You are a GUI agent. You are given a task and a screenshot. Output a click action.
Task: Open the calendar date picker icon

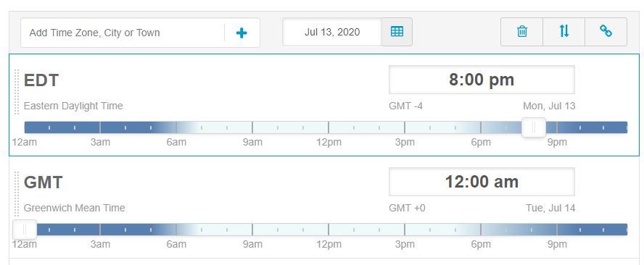tap(397, 32)
